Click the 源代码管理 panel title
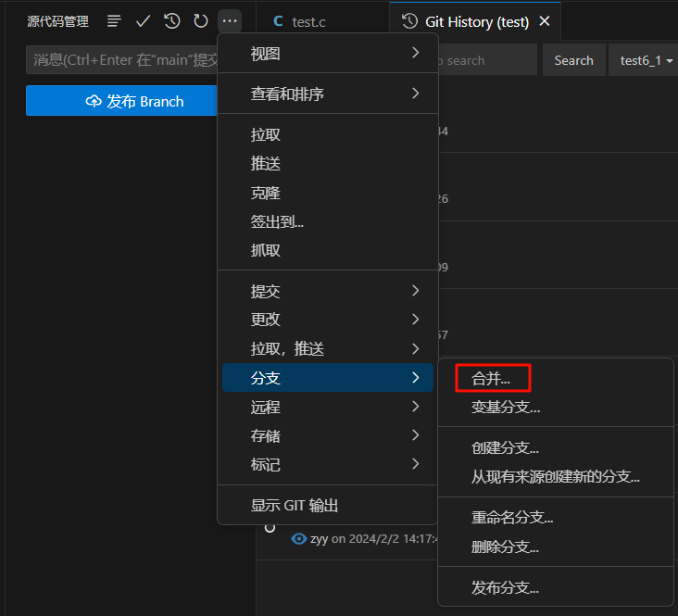Viewport: 678px width, 616px height. click(58, 21)
